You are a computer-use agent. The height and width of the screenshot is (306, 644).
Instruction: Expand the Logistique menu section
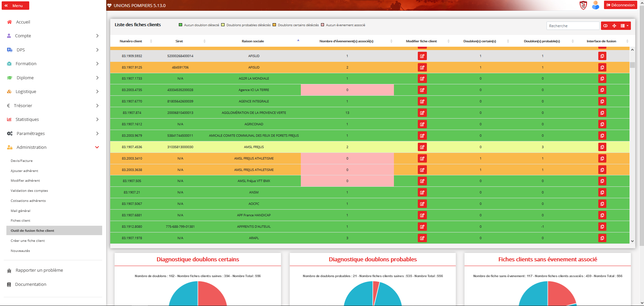[x=53, y=91]
